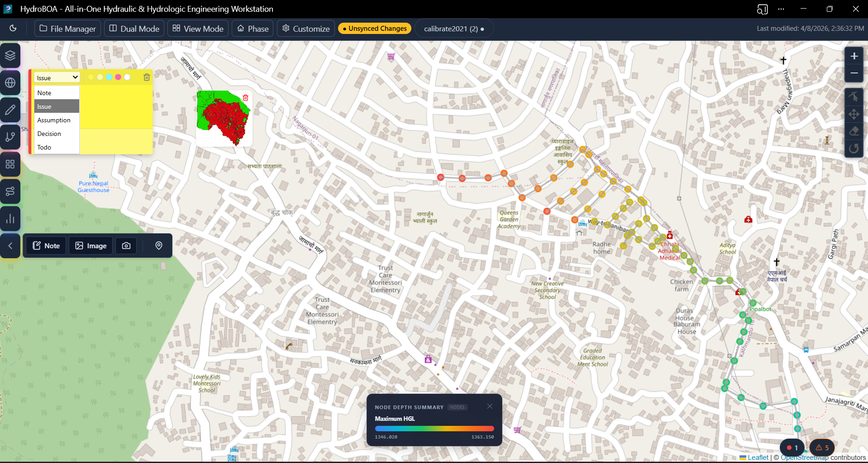Select the pencil edit tool
The image size is (868, 463).
click(10, 110)
